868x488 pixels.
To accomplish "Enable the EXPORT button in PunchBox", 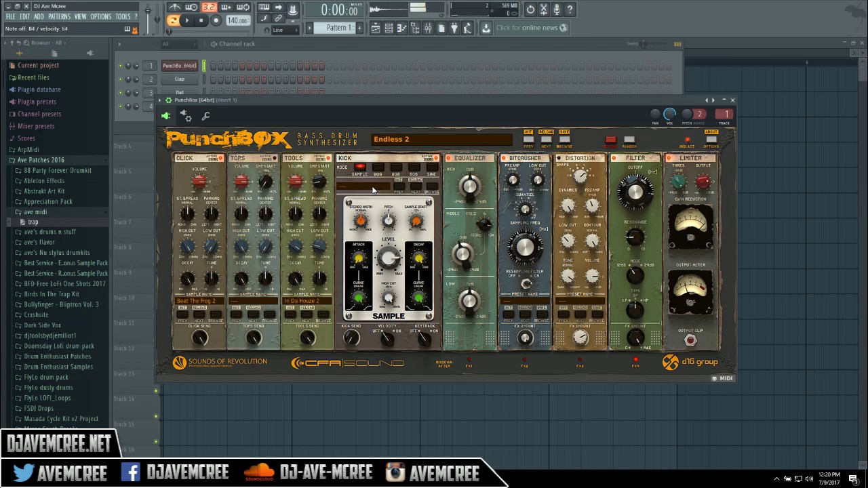I will [x=610, y=139].
